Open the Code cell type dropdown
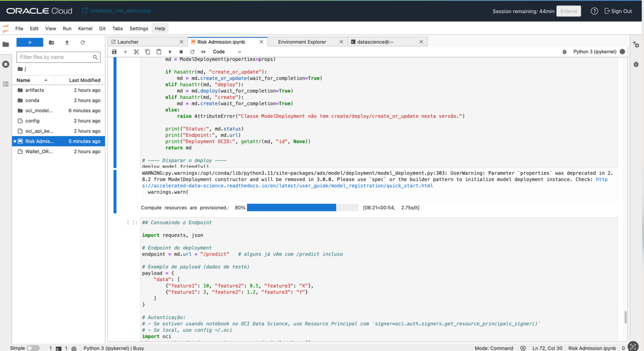This screenshot has width=644, height=351. click(x=227, y=52)
